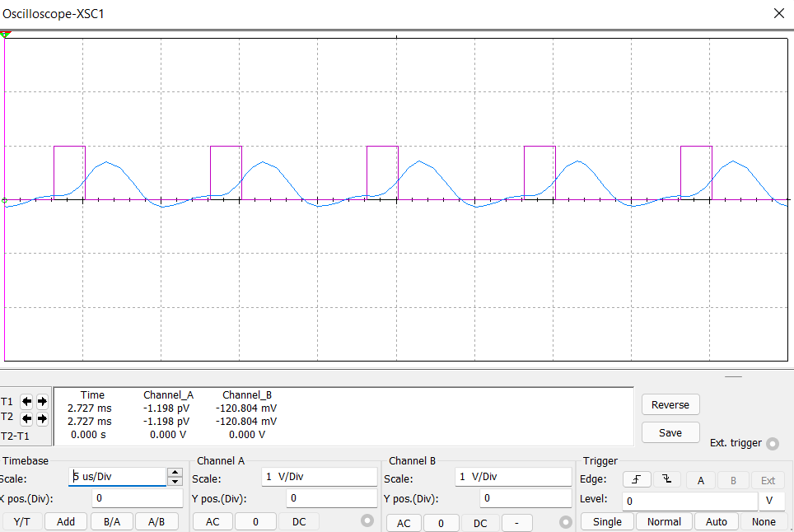Toggle Channel B invert minus button
794x532 pixels.
point(516,523)
